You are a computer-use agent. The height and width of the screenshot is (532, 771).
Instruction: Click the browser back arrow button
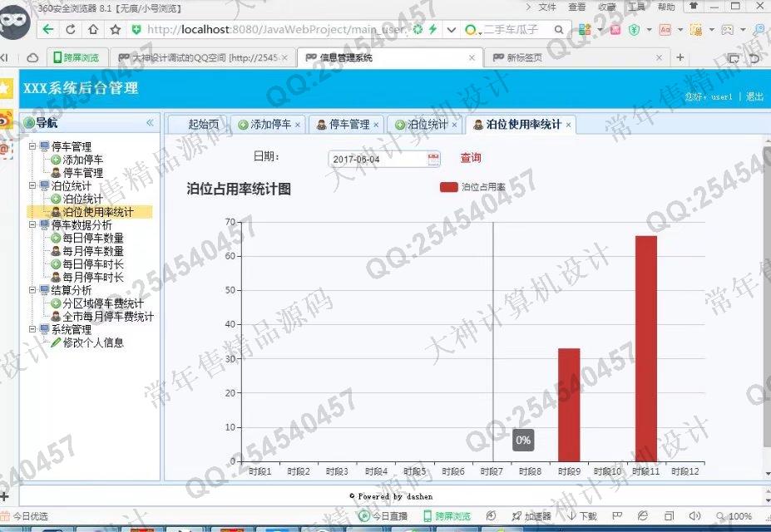click(48, 29)
